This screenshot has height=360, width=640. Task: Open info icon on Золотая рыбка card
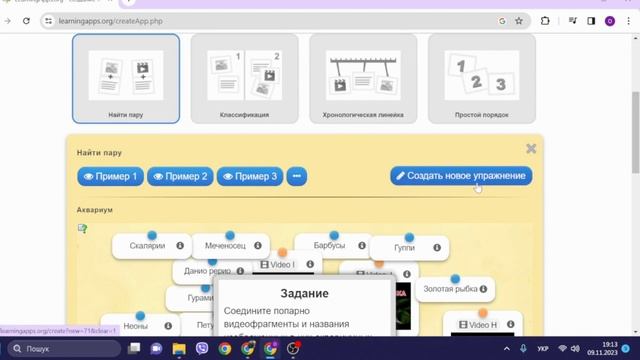point(483,289)
